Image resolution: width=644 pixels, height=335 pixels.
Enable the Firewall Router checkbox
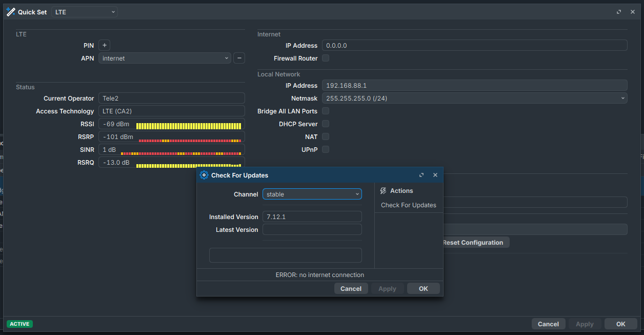click(326, 58)
